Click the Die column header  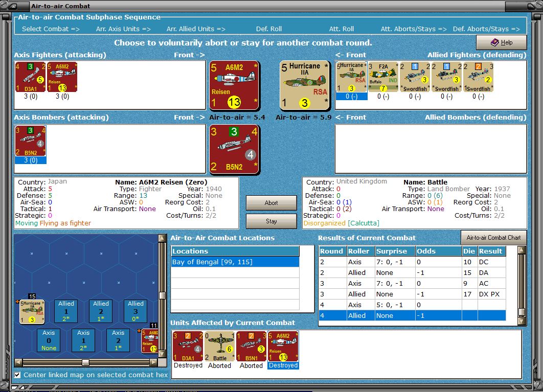(469, 251)
